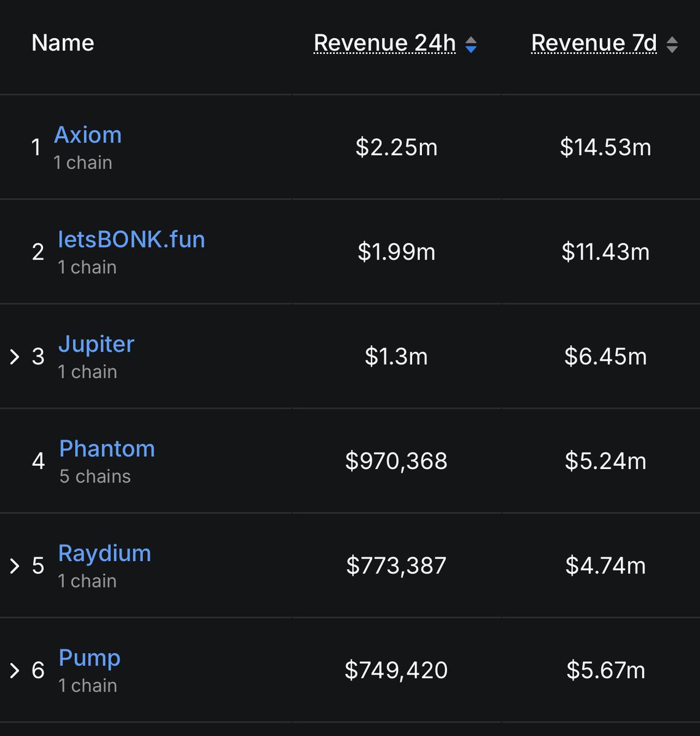Sort by Revenue 24h arrows icon

[471, 45]
